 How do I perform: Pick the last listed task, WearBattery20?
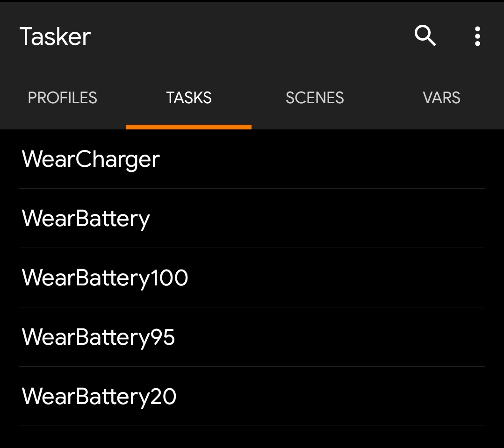click(x=99, y=397)
